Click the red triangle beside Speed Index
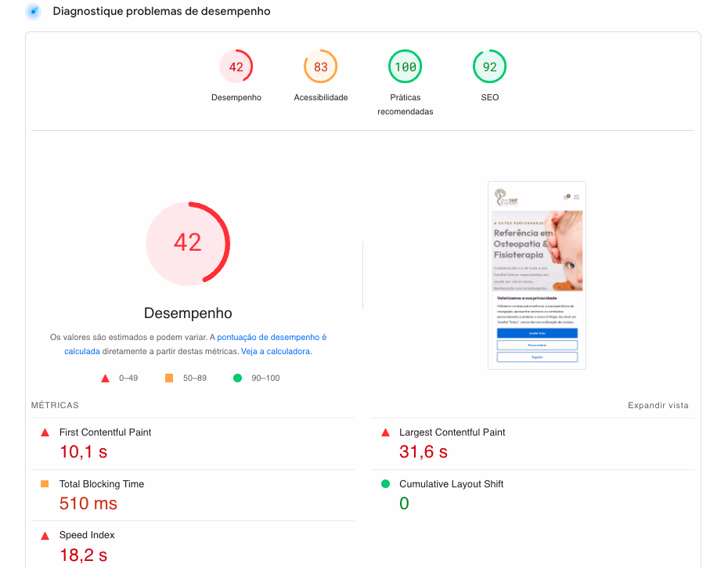 click(x=45, y=536)
